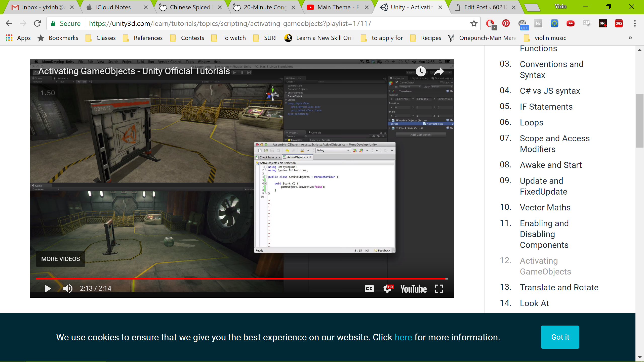Viewport: 644px width, 362px height.
Task: Open lesson 04 C# vs JS syntax
Action: (550, 91)
